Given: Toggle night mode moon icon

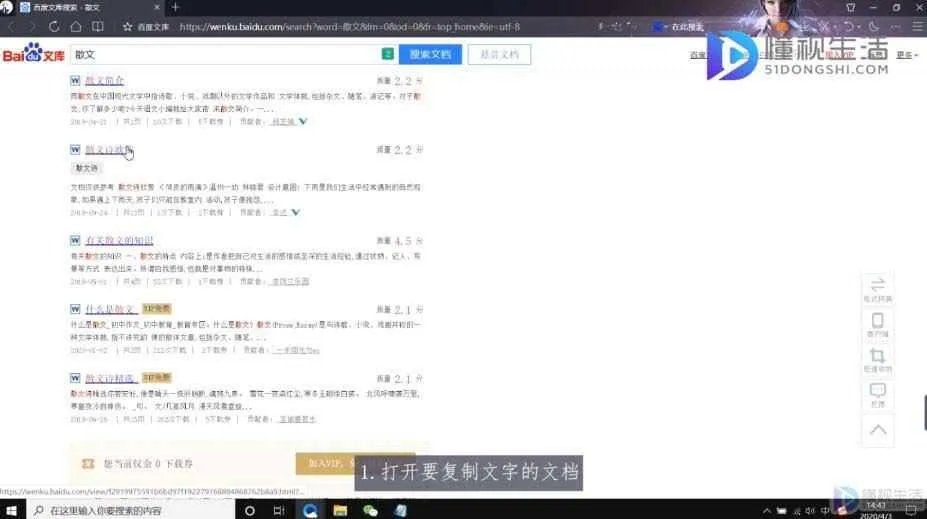Looking at the screenshot, I should [x=874, y=27].
